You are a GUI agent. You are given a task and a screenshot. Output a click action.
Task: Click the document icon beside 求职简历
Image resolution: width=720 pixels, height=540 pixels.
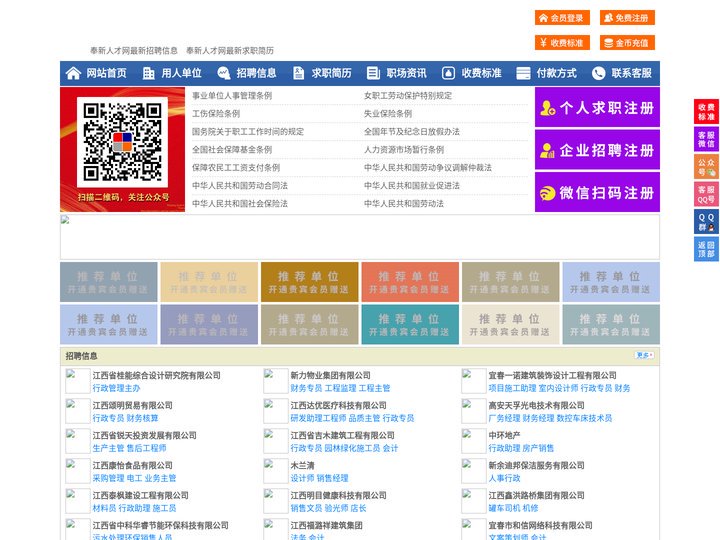298,73
